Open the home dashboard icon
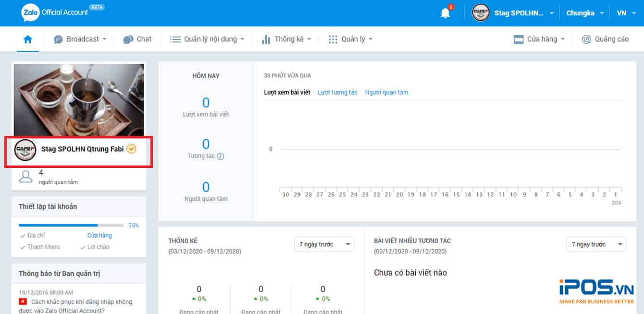644x314 pixels. (x=27, y=39)
